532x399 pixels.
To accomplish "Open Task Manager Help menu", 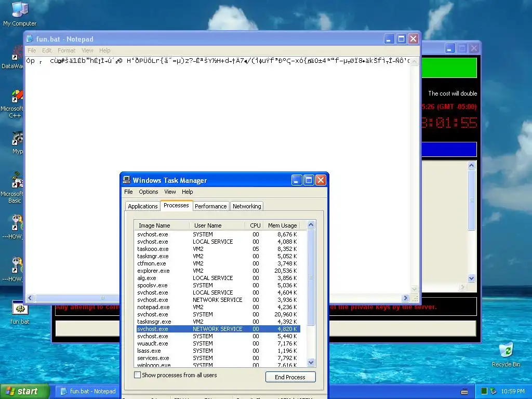I will [187, 192].
